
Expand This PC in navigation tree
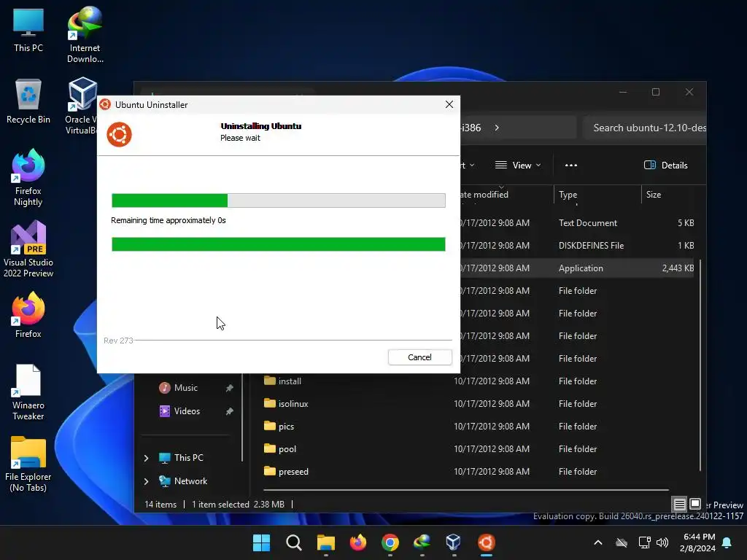[x=146, y=458]
